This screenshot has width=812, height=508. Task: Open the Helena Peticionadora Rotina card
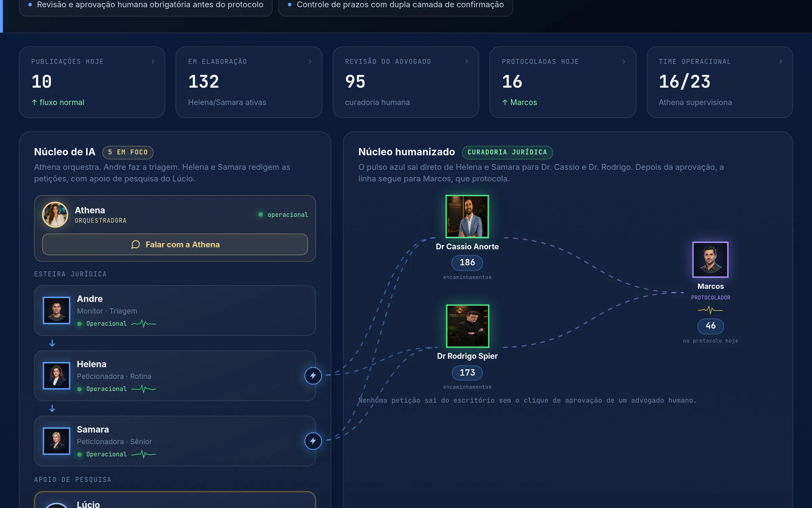pyautogui.click(x=175, y=376)
